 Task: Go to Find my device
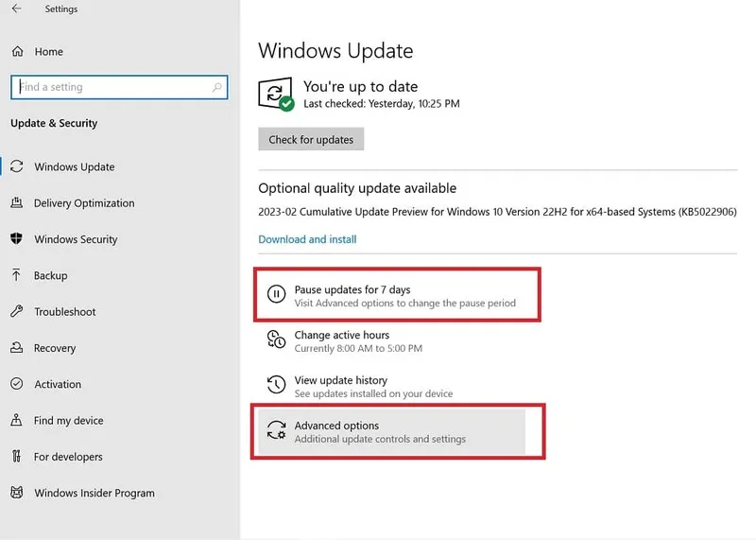pos(68,421)
